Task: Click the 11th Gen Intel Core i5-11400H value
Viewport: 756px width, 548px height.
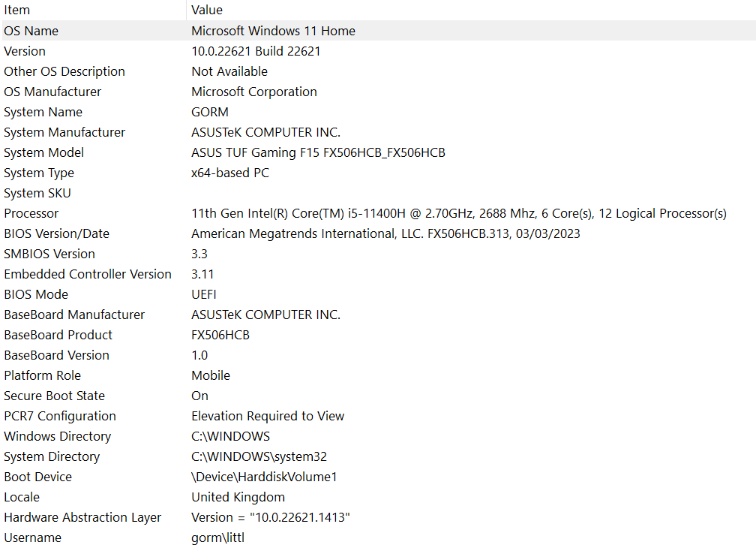Action: click(x=459, y=213)
